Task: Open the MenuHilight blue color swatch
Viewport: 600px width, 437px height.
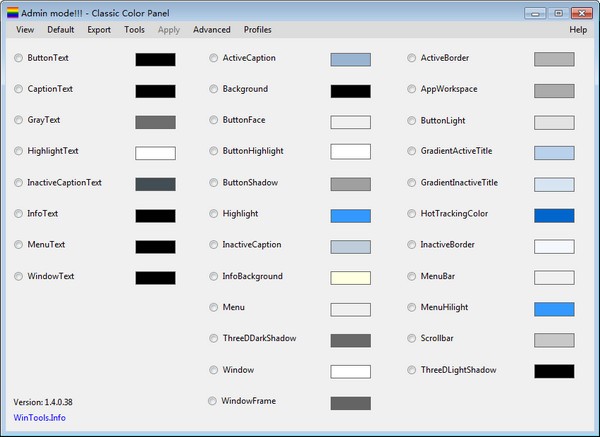Action: pos(554,309)
